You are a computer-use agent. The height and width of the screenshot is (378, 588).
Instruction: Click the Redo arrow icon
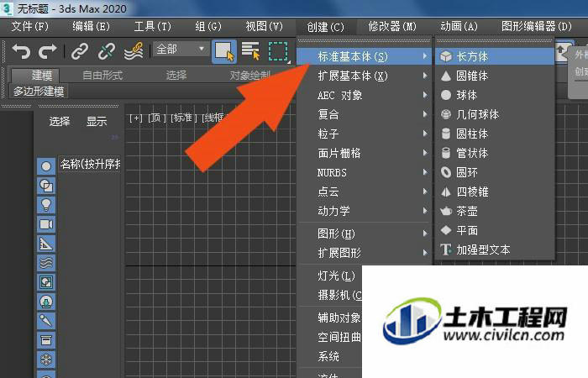click(x=47, y=51)
